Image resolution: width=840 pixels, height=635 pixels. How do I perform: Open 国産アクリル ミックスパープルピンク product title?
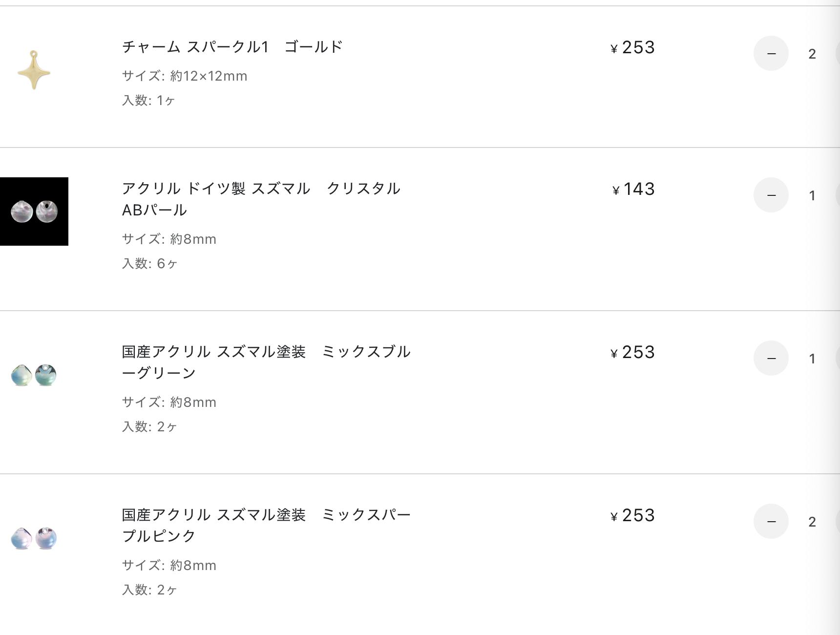266,526
